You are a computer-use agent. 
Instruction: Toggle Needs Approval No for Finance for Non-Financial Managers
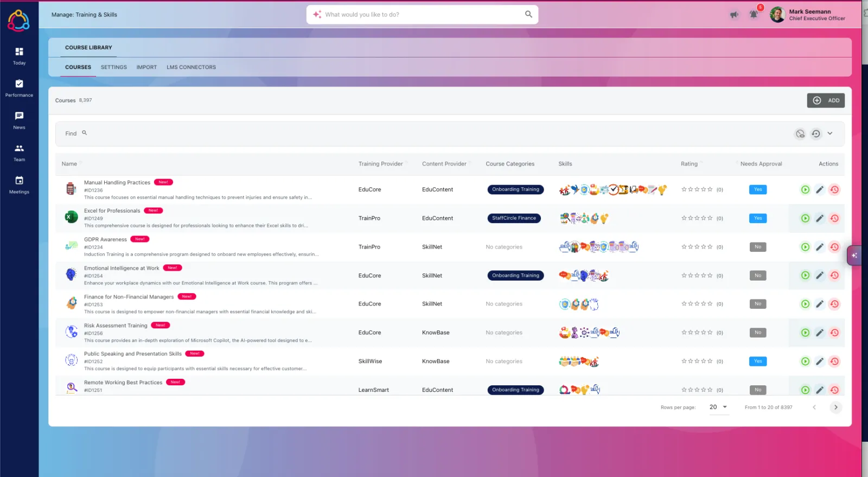tap(758, 304)
